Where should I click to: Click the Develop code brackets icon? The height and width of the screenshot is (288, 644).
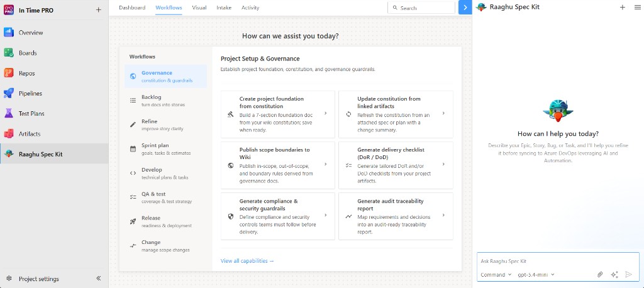pos(133,173)
